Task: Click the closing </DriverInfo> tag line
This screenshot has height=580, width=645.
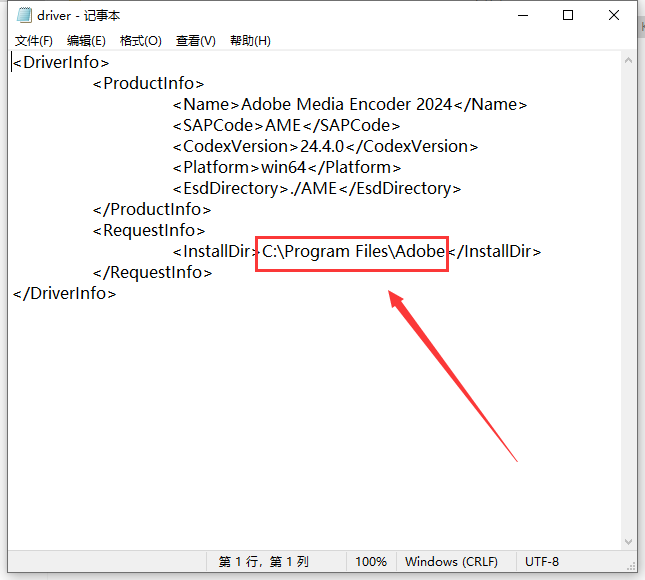Action: [65, 293]
